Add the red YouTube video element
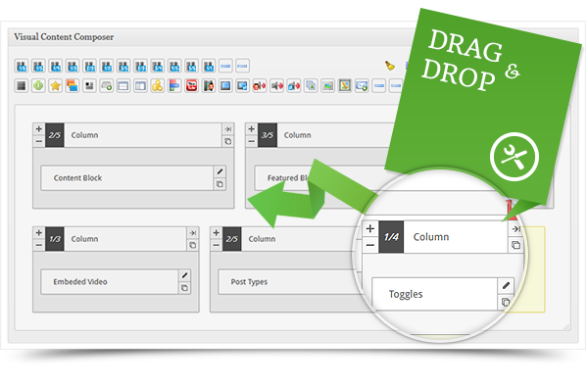The height and width of the screenshot is (386, 588). 191,86
